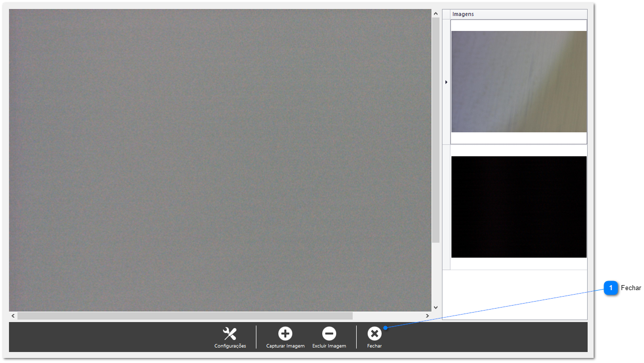Click the camera preview area
644x363 pixels.
220,160
